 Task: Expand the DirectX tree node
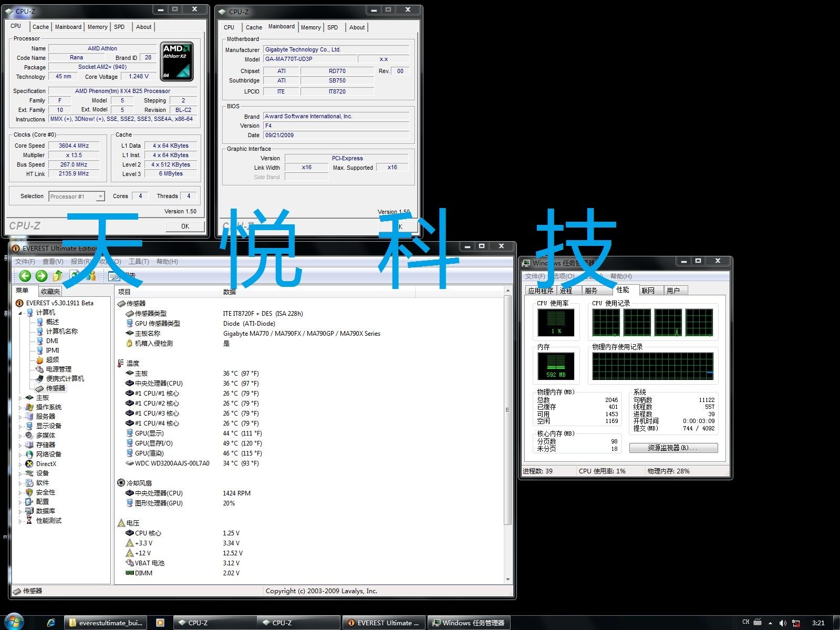click(20, 464)
